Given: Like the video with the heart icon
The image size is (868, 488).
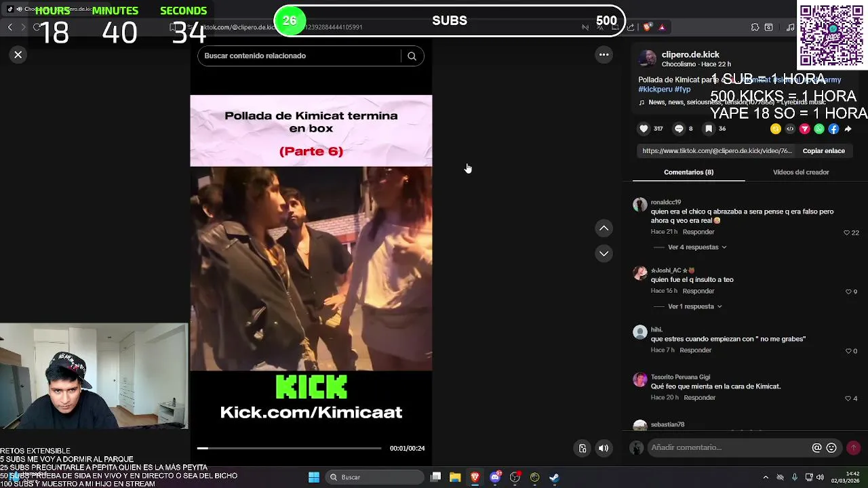Looking at the screenshot, I should tap(644, 129).
